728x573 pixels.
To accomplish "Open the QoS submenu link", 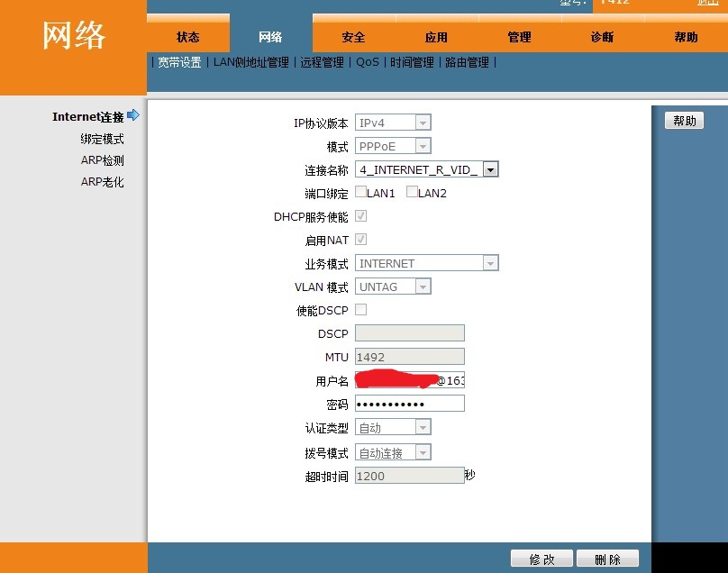I will (x=367, y=62).
